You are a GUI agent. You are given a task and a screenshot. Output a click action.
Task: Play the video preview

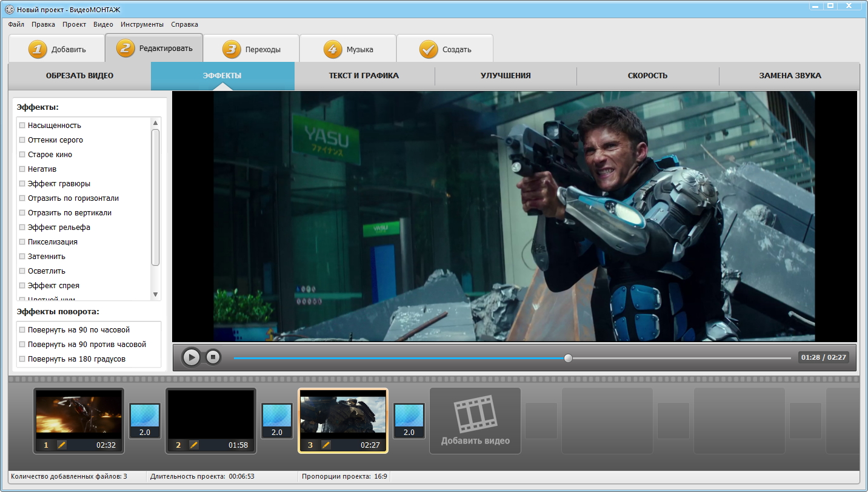(191, 357)
